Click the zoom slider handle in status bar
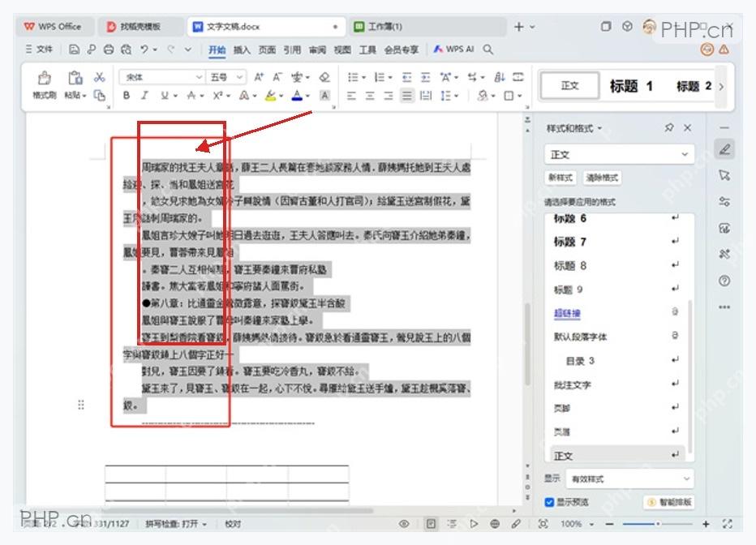This screenshot has height=545, width=756. point(658,524)
